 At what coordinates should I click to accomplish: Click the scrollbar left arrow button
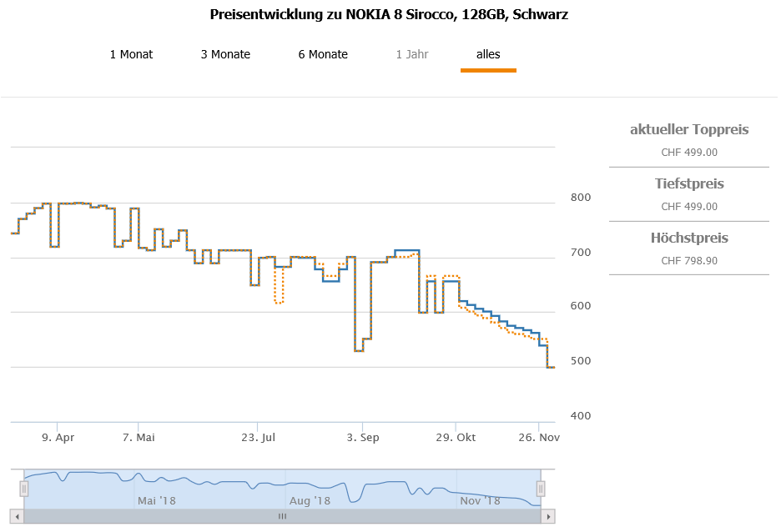14,516
